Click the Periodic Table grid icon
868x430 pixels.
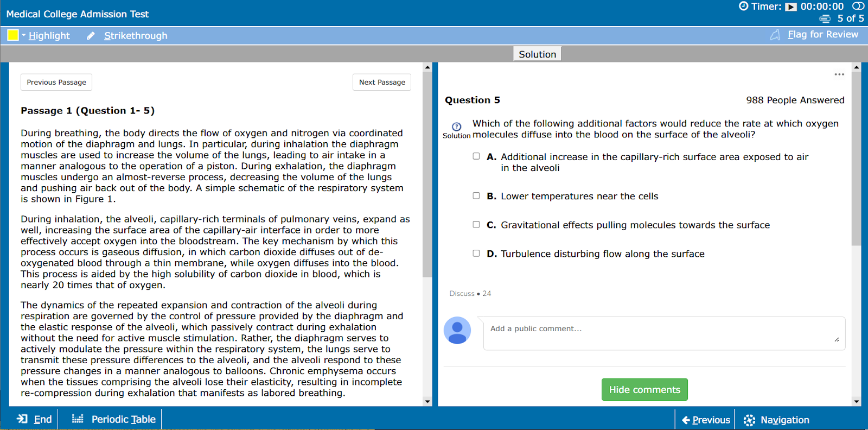coord(78,419)
